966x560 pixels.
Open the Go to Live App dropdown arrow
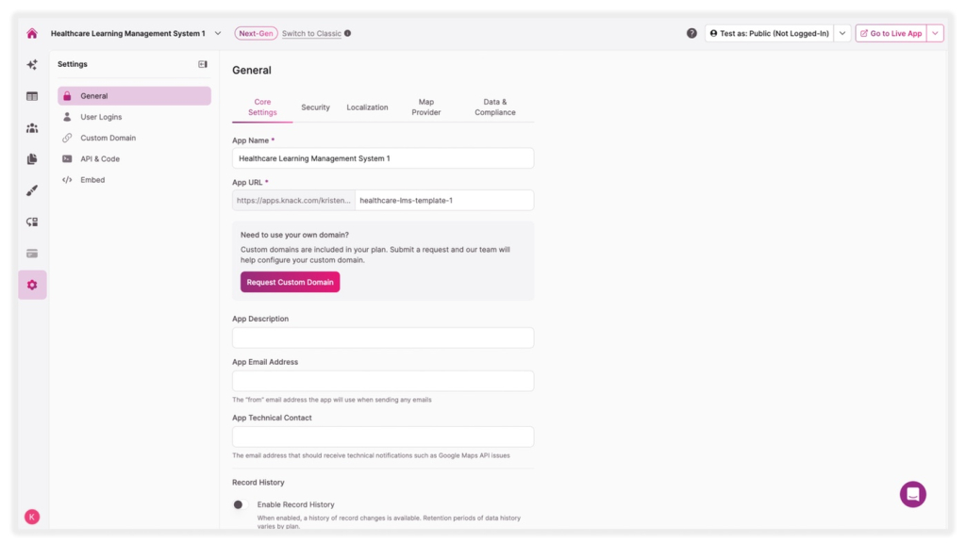pyautogui.click(x=934, y=31)
